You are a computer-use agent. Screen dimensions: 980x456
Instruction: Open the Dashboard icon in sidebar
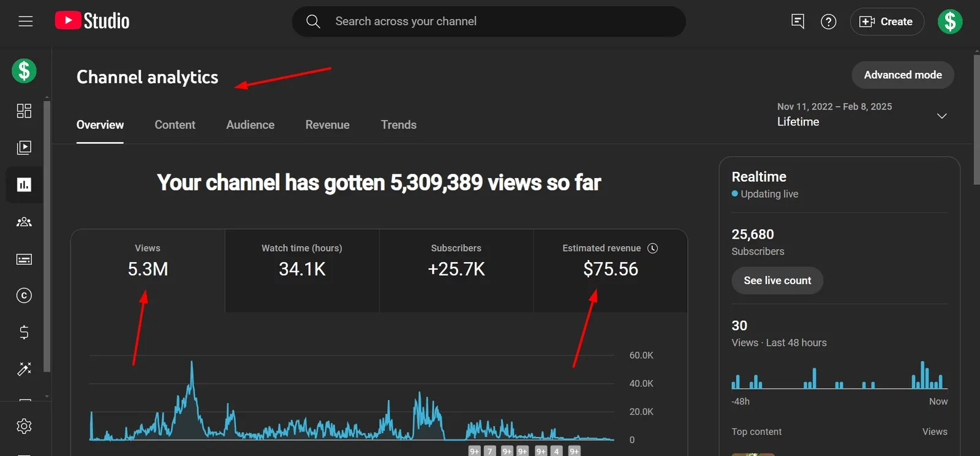24,111
